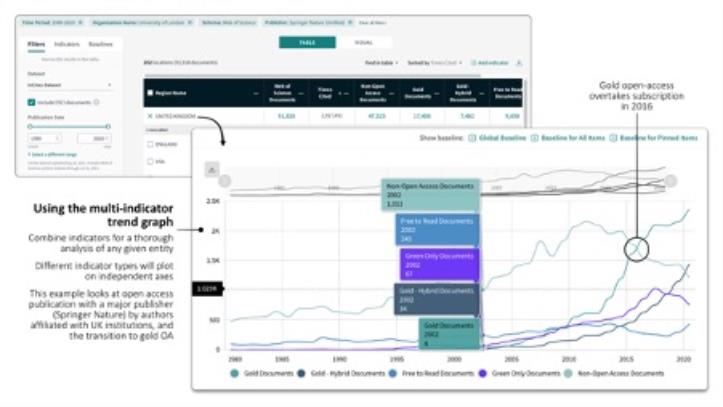The height and width of the screenshot is (407, 723).
Task: Click the left handle of Publication Date slider
Action: click(x=30, y=126)
